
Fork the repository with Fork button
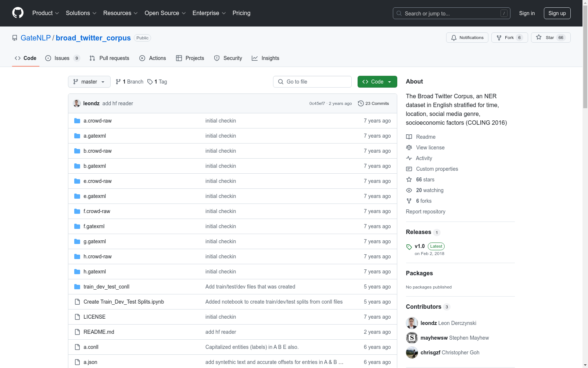[510, 38]
